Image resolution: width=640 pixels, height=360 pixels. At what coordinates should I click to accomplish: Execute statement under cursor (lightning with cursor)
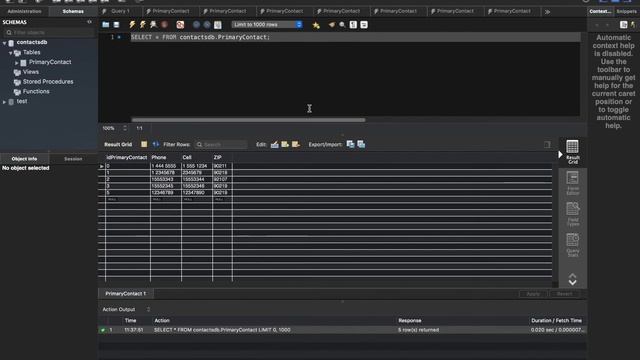[142, 25]
